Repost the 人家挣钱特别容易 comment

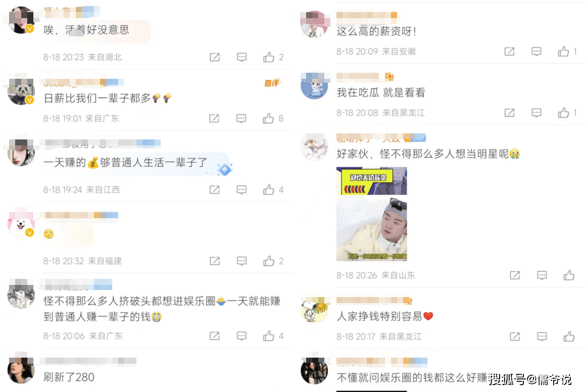[x=515, y=337]
